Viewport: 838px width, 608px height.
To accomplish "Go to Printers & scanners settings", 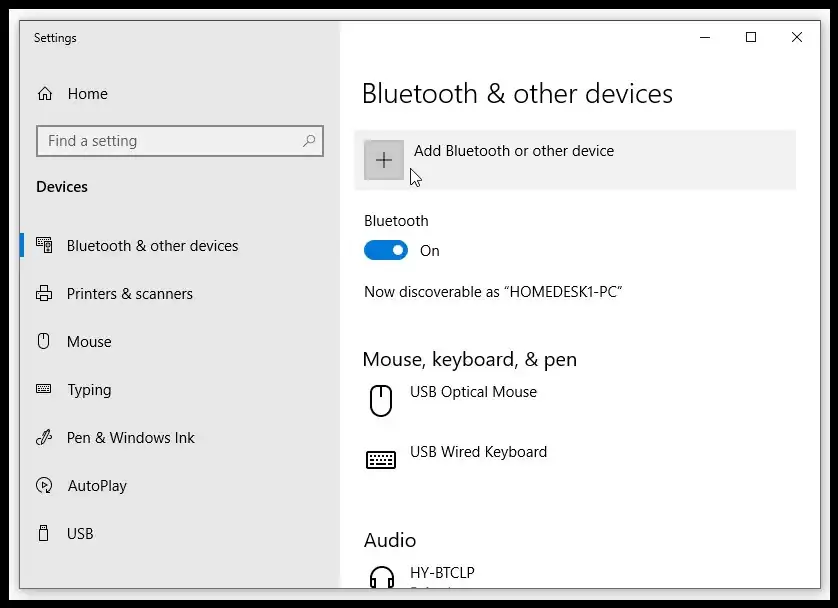I will (129, 294).
